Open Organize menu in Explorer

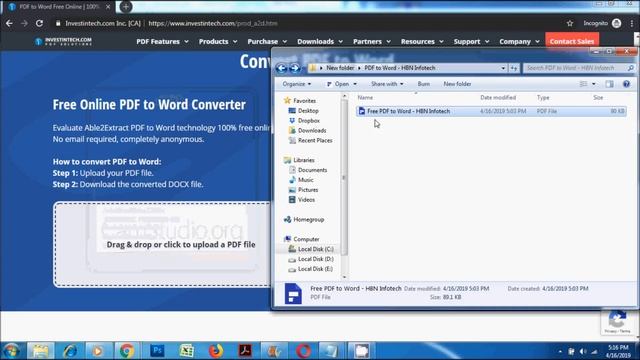(x=297, y=84)
